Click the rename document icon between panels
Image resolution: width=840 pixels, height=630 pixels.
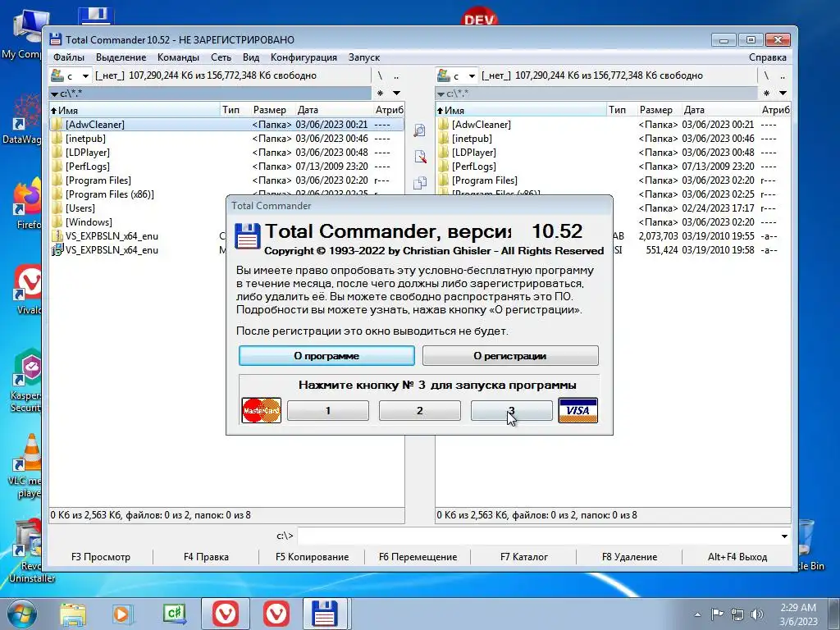(x=420, y=157)
